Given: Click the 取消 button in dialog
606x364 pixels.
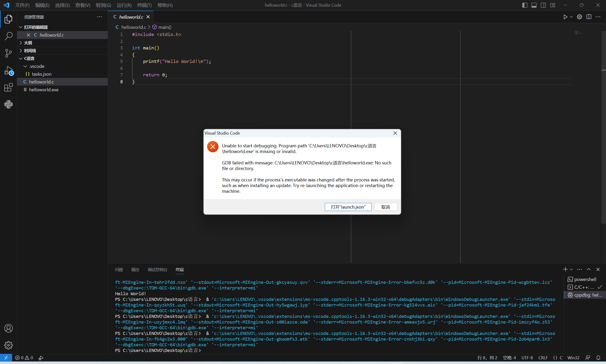Looking at the screenshot, I should click(x=385, y=207).
